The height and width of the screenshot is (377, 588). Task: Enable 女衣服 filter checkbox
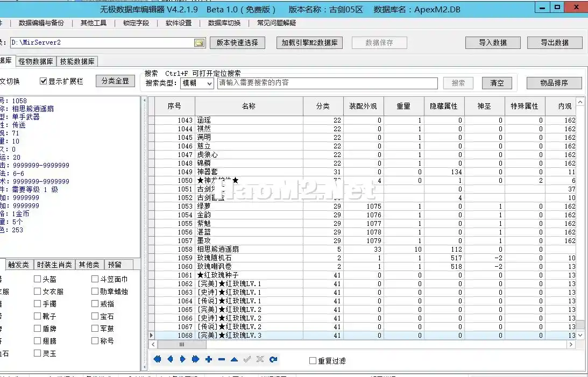pos(37,291)
